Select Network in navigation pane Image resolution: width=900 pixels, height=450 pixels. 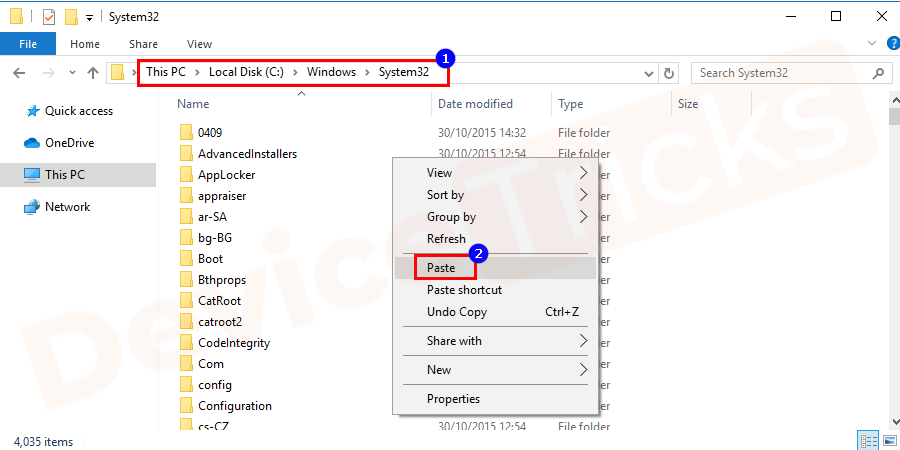67,207
